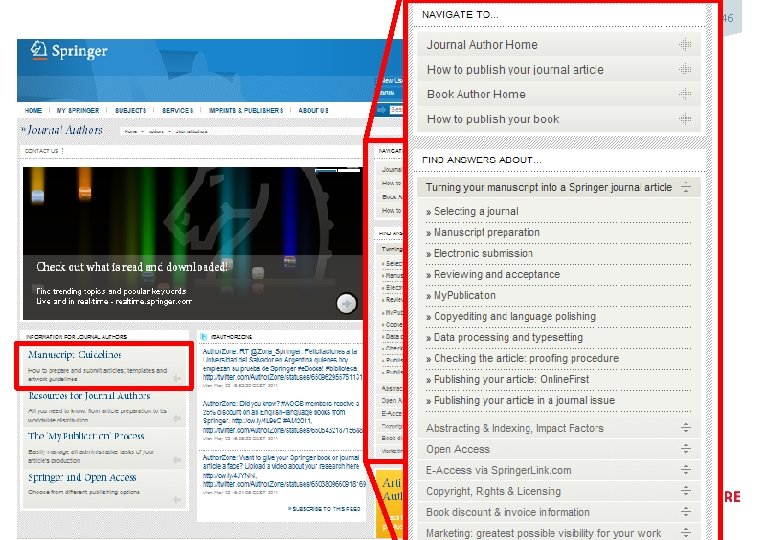Click arrow icon in Manuscript Guidelines box
This screenshot has width=780, height=540.
[x=176, y=379]
